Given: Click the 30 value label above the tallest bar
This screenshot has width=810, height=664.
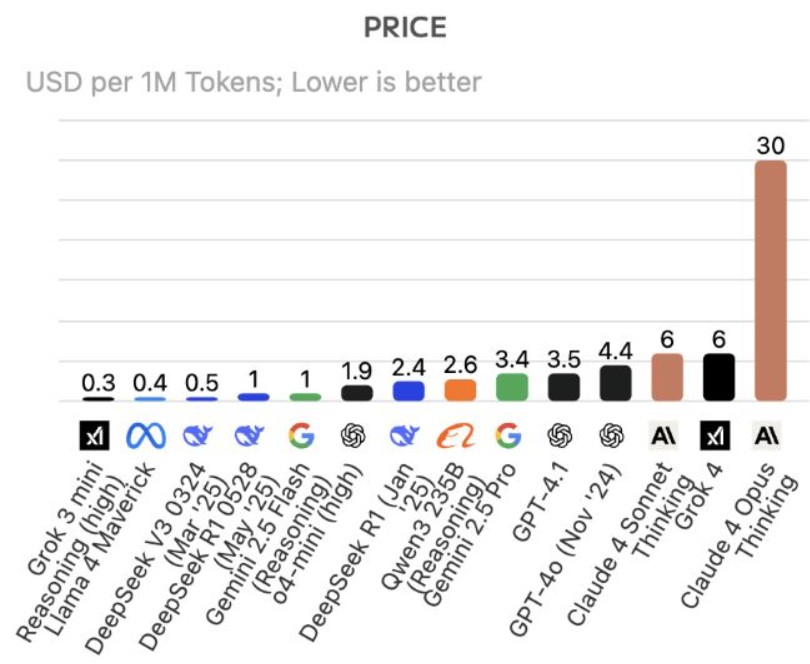Looking at the screenshot, I should point(770,145).
